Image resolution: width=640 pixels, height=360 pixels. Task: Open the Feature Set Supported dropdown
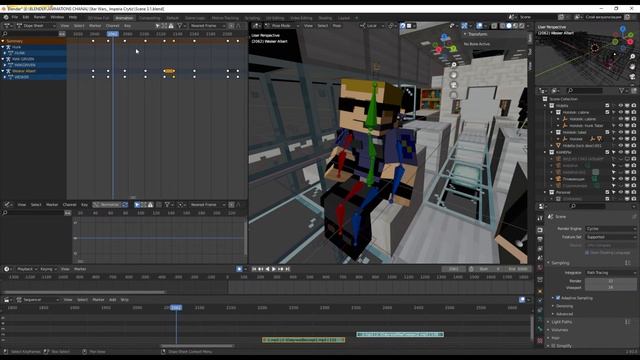[x=611, y=237]
